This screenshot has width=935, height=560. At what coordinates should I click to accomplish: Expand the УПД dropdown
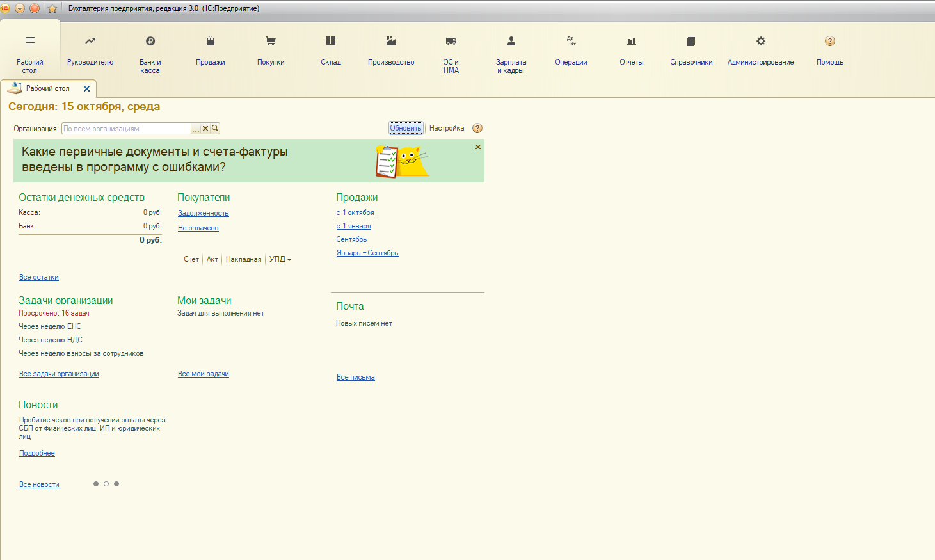[x=280, y=259]
